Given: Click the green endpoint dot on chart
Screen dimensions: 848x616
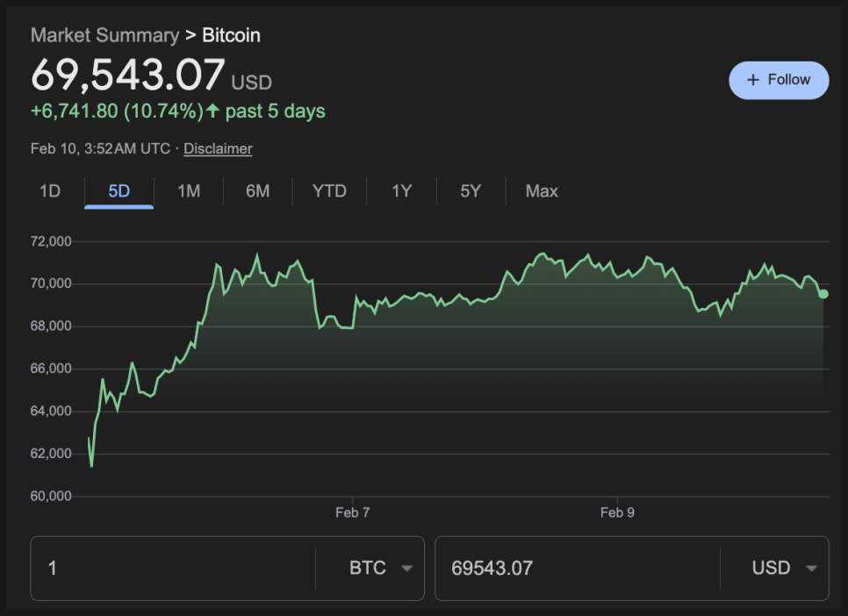Looking at the screenshot, I should point(823,293).
